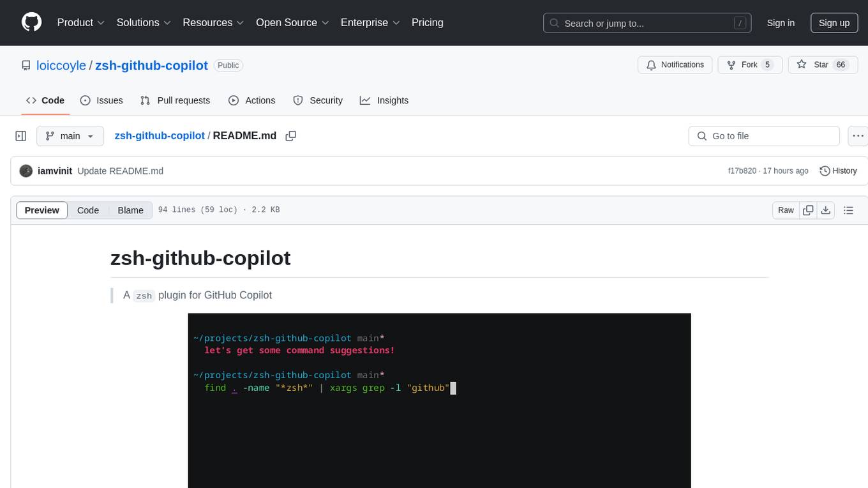Copy raw file contents
Viewport: 868px width, 488px height.
coord(808,210)
